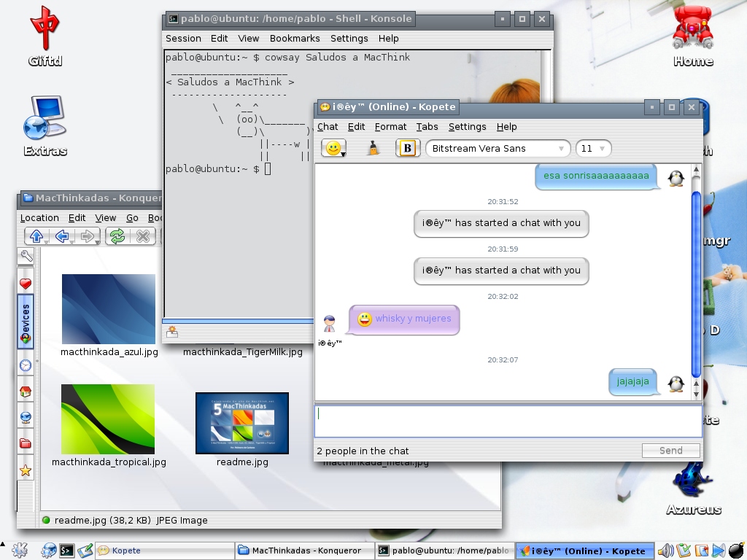
Task: Click the Reload icon in the Konqueror toolbar
Action: coord(117,236)
